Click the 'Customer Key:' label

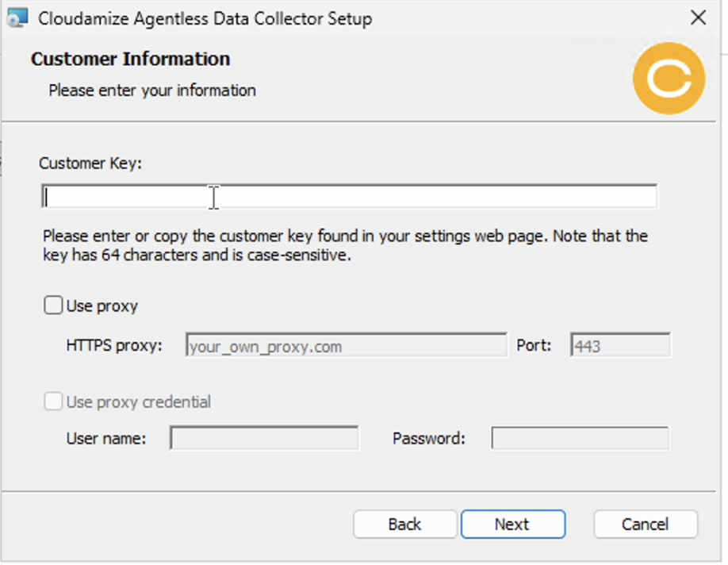pos(90,163)
